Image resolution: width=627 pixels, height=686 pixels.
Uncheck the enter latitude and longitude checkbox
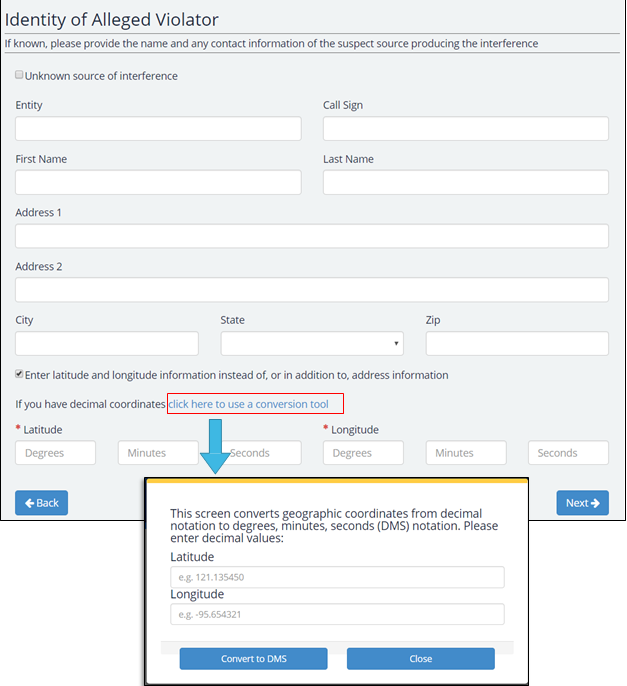(20, 375)
